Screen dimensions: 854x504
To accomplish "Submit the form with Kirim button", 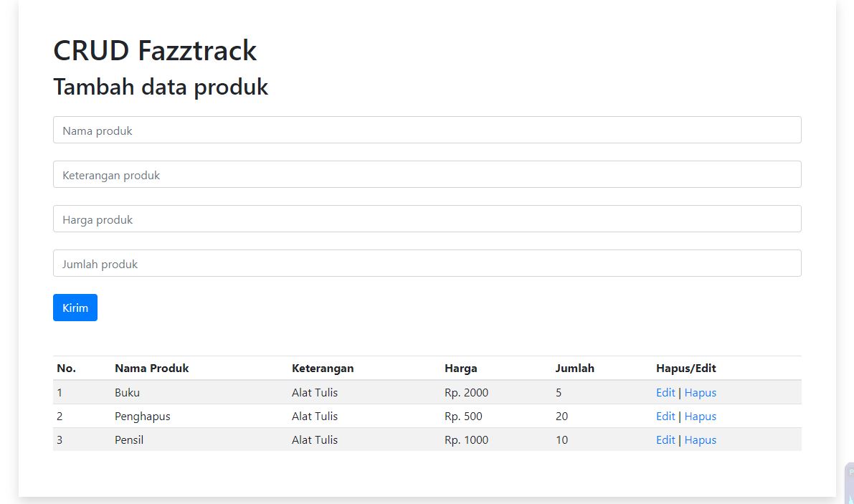I will 75,308.
